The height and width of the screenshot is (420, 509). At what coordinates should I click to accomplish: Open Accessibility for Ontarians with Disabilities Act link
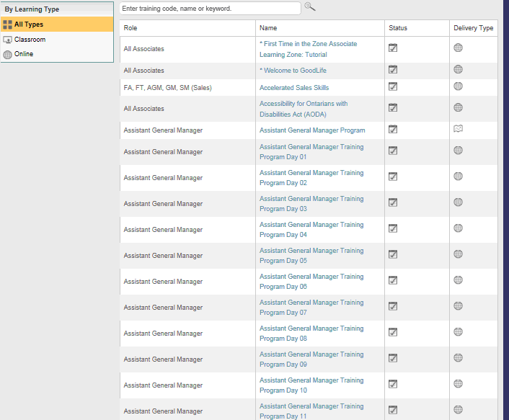coord(304,109)
